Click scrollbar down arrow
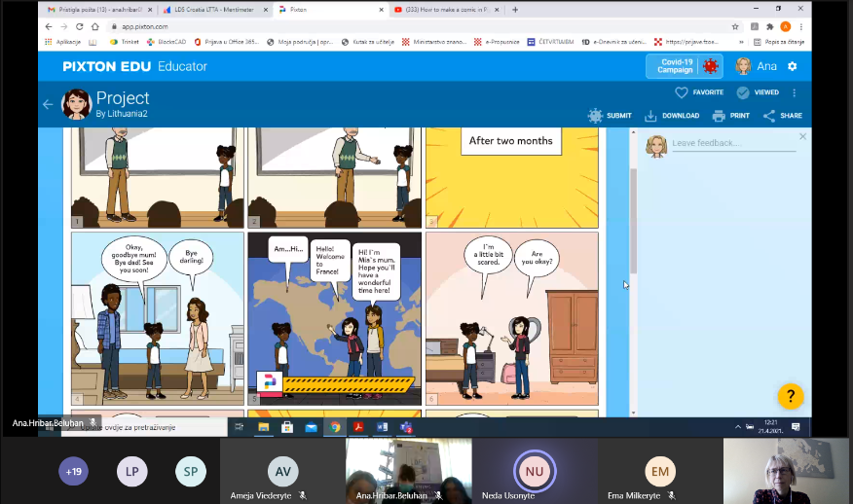 click(x=633, y=414)
